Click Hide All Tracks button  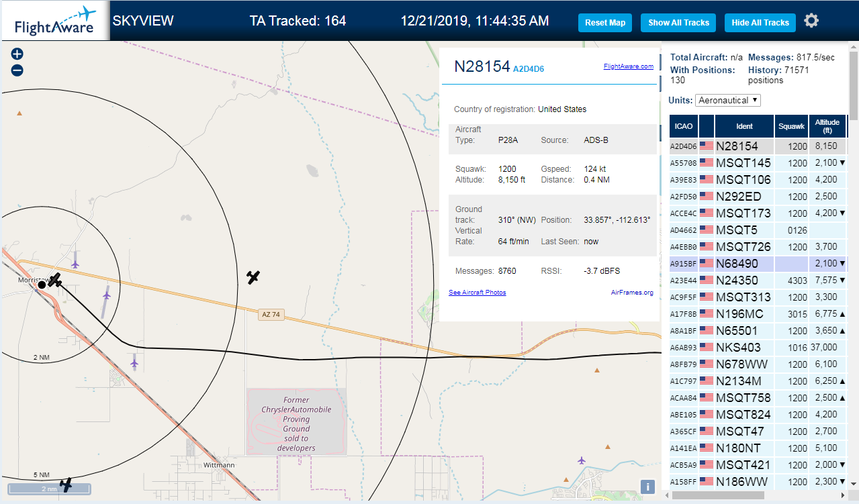(x=760, y=23)
